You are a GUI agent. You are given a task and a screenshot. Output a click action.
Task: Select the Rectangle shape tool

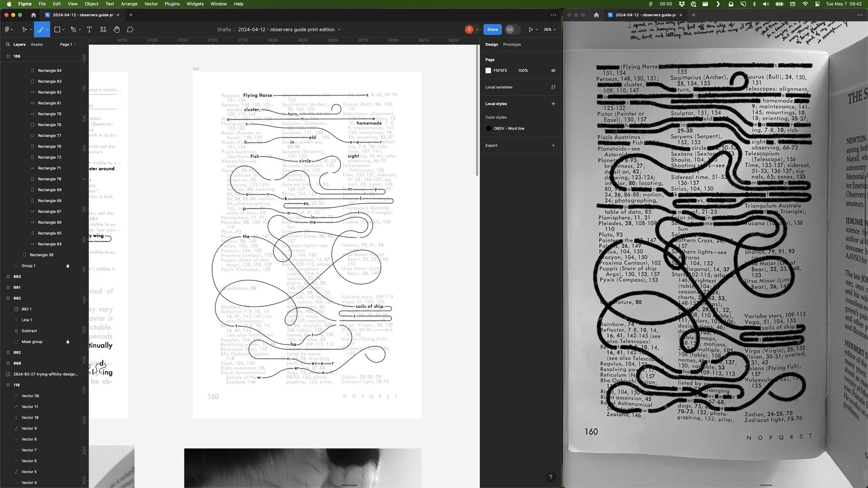point(57,29)
